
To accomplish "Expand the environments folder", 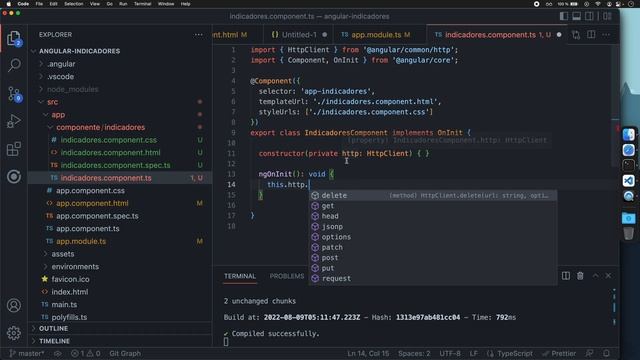I will (x=75, y=267).
